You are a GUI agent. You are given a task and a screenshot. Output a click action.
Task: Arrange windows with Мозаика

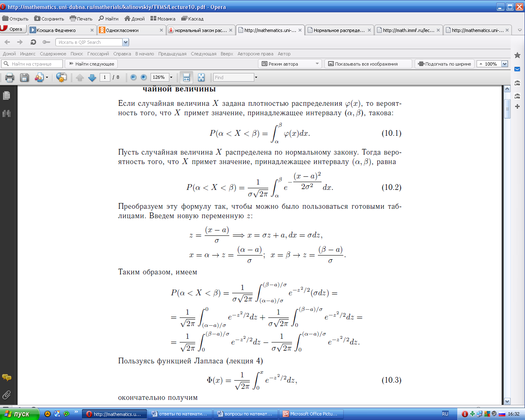163,18
